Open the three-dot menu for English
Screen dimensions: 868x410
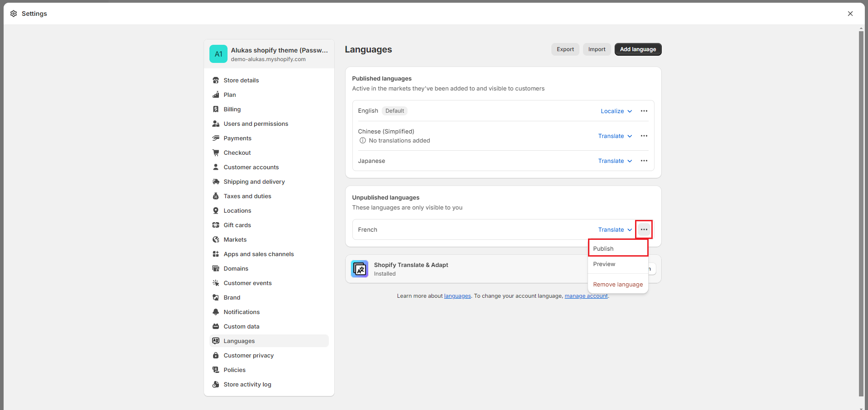(x=644, y=111)
